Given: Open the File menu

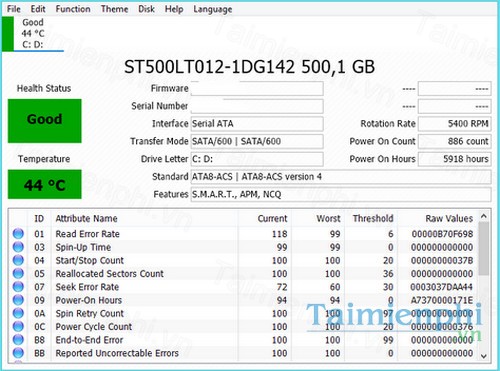Looking at the screenshot, I should point(14,9).
